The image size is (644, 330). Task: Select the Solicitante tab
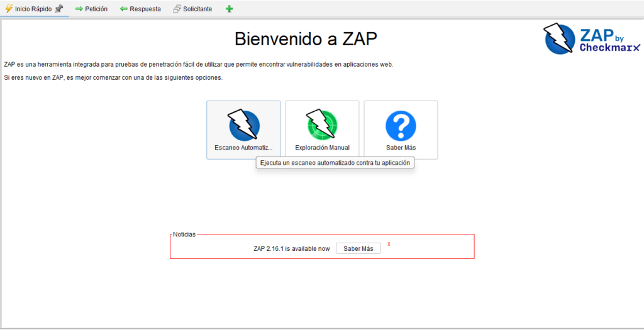(197, 9)
